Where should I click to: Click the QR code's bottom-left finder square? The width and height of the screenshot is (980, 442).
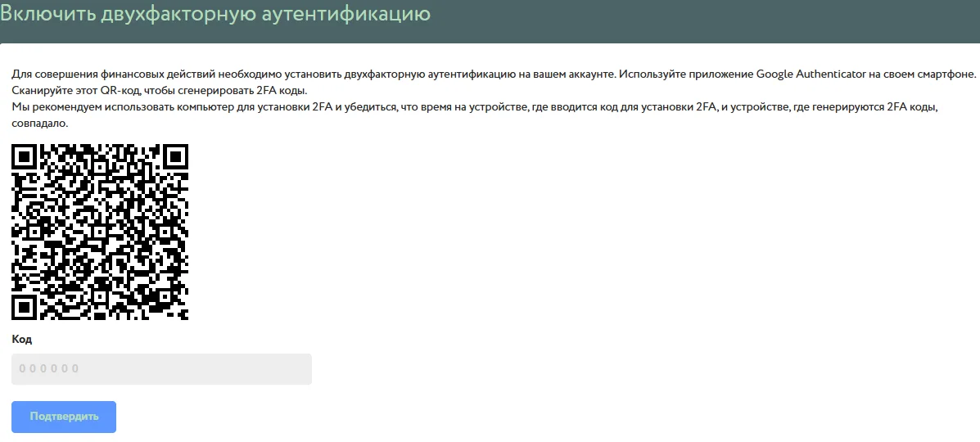tap(25, 308)
